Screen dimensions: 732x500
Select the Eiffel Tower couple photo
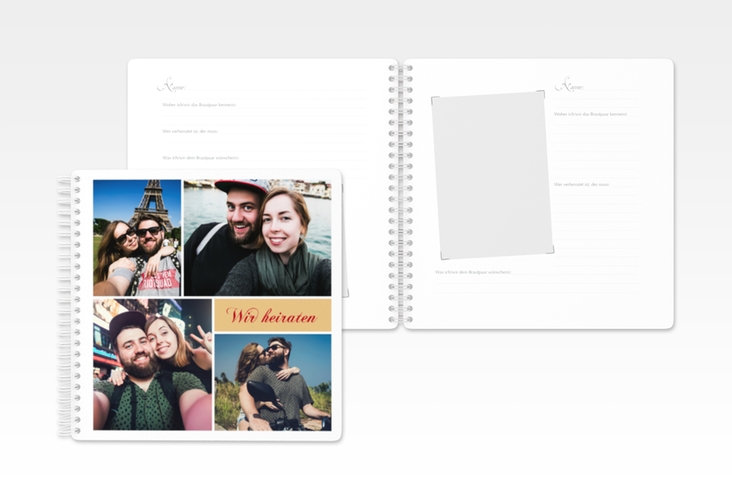[137, 238]
